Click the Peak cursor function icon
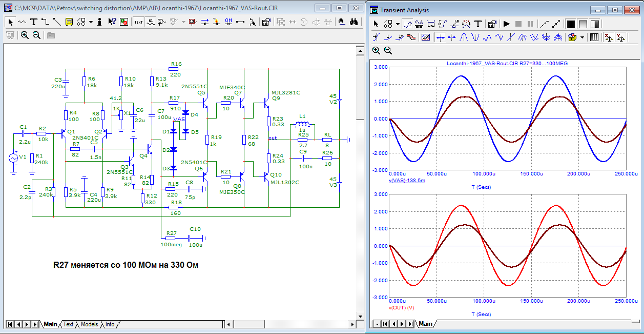Viewport: 644px width, 334px height. (464, 37)
